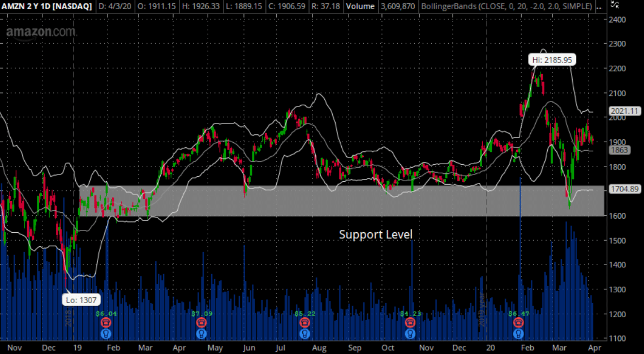Click the 19 year label on the time axis
This screenshot has width=644, height=354.
[78, 348]
